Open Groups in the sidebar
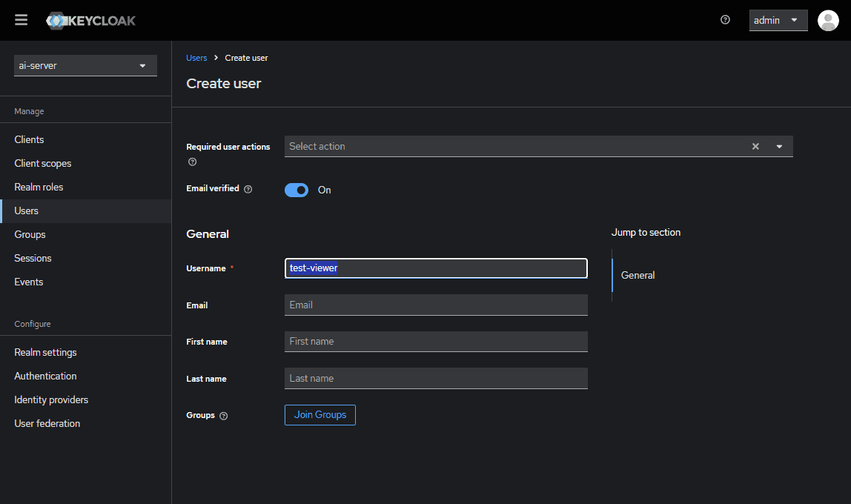851x504 pixels. [x=86, y=234]
